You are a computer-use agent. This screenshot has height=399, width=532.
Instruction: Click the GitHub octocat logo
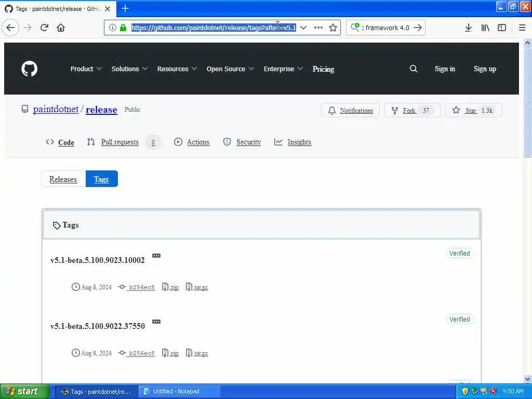coord(30,69)
